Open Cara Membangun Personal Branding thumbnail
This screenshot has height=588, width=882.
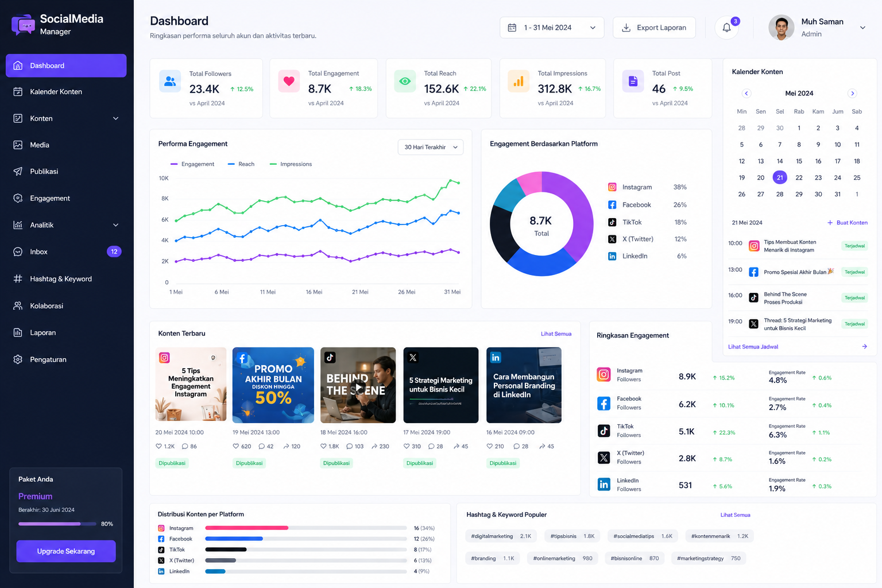tap(524, 385)
